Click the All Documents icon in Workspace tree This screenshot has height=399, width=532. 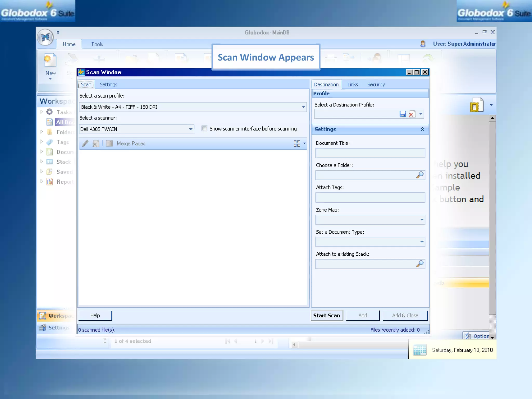(49, 122)
